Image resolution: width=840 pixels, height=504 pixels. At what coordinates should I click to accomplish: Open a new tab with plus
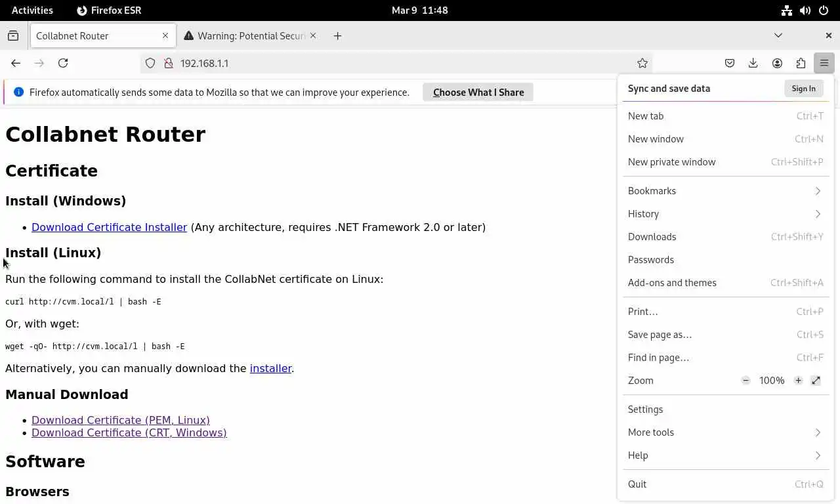[x=337, y=35]
